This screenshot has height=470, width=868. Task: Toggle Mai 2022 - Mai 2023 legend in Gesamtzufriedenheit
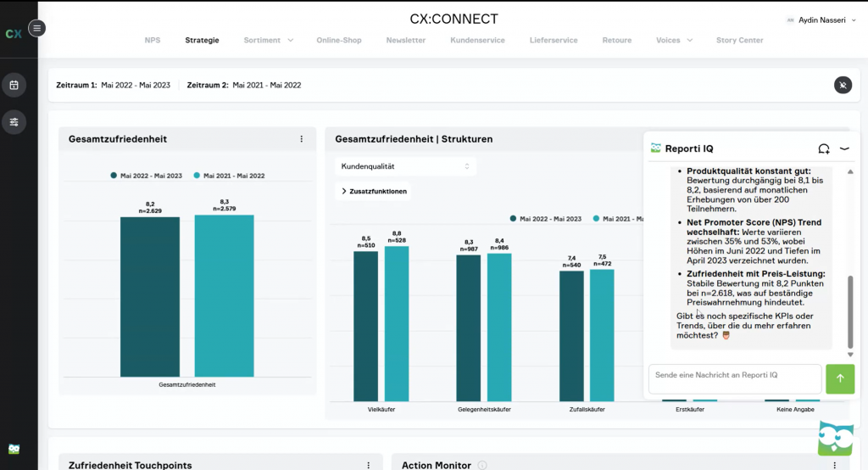point(145,176)
